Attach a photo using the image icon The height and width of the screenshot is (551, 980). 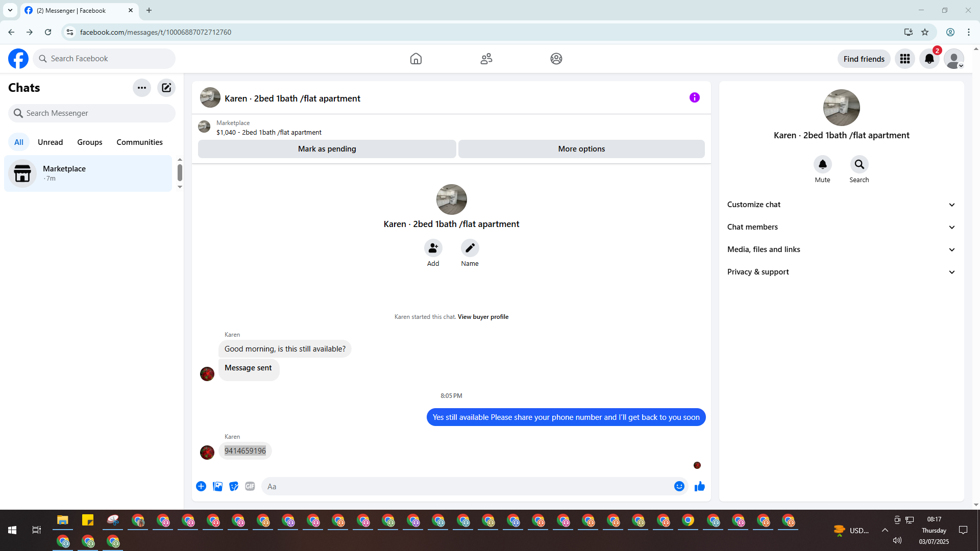click(217, 486)
